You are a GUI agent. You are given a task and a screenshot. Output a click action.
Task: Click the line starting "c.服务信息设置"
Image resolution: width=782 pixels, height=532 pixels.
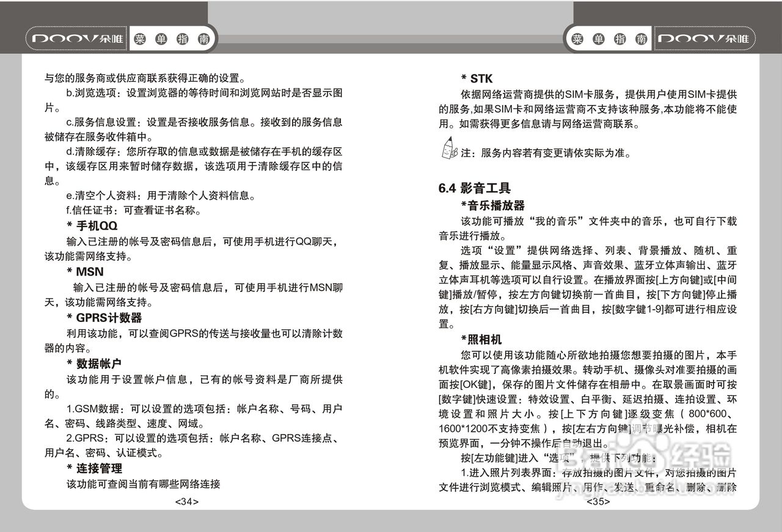(204, 122)
